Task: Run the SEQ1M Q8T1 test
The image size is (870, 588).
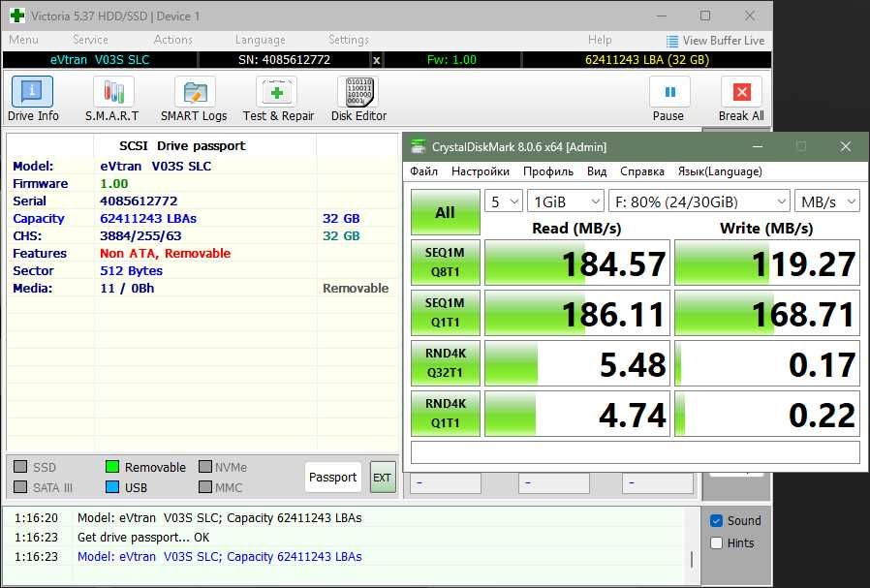Action: (446, 263)
